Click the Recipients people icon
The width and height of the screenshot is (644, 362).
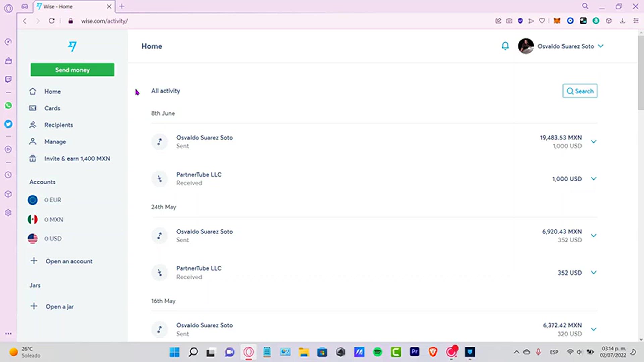[33, 125]
